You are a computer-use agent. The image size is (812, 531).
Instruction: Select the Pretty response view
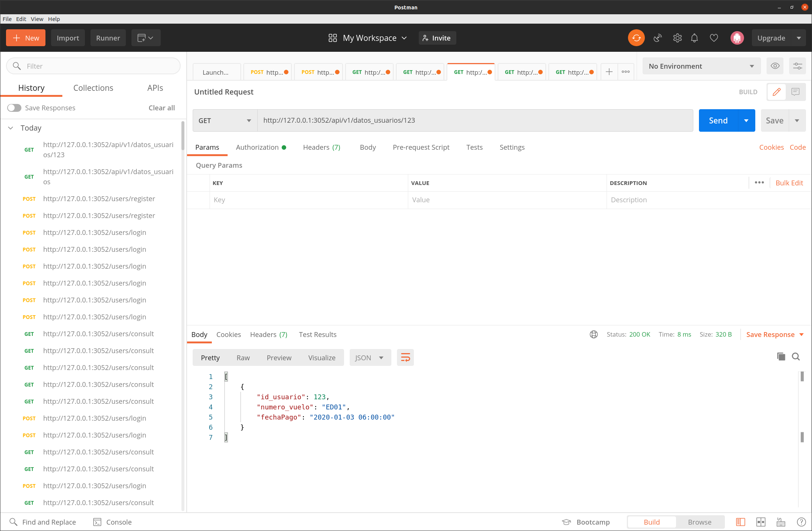click(x=210, y=358)
